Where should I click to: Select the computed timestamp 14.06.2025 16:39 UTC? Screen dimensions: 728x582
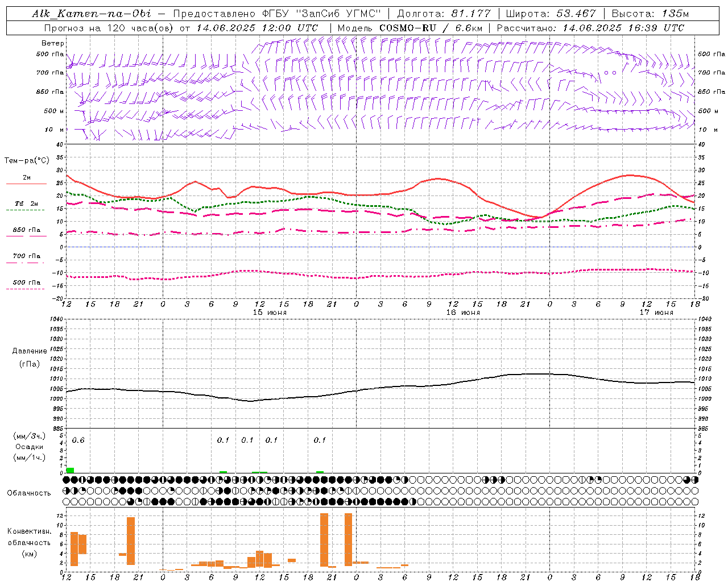(x=623, y=28)
